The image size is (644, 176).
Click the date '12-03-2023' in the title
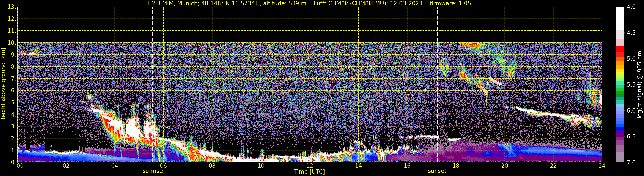[x=406, y=3]
